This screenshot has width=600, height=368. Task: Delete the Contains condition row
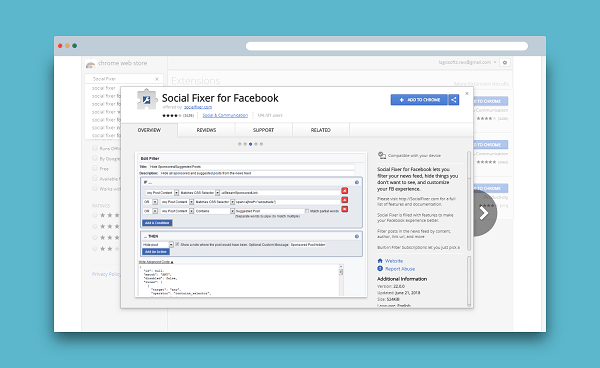(x=344, y=209)
